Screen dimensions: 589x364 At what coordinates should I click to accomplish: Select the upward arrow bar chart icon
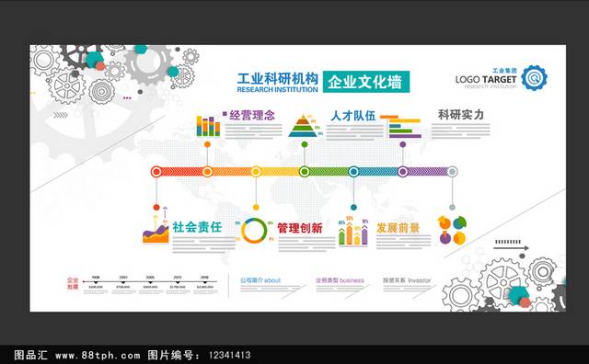coord(353,232)
